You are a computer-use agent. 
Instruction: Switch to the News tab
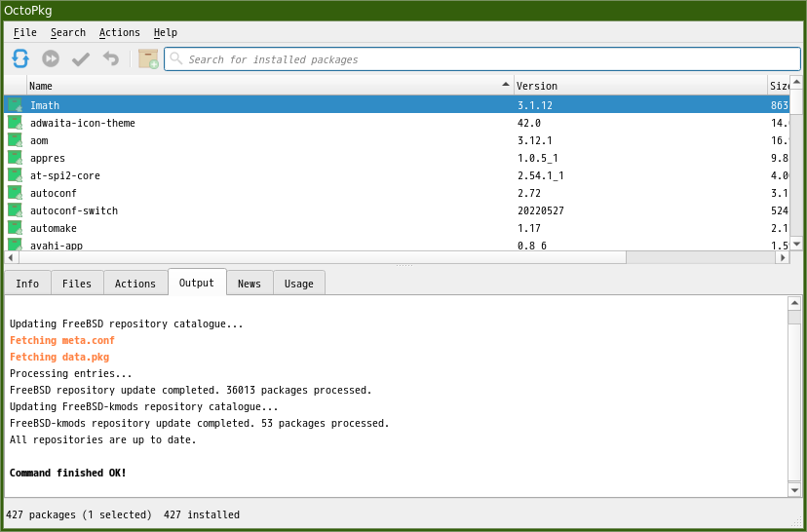click(250, 283)
